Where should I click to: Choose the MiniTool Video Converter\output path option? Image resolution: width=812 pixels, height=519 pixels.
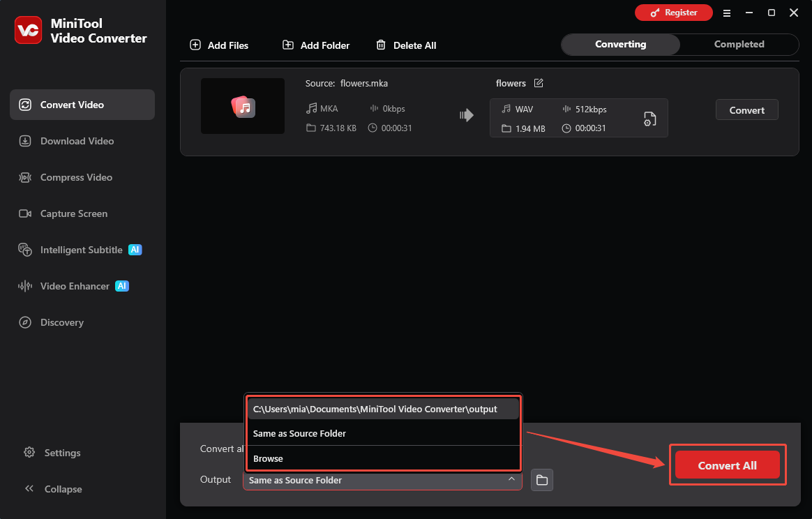383,409
